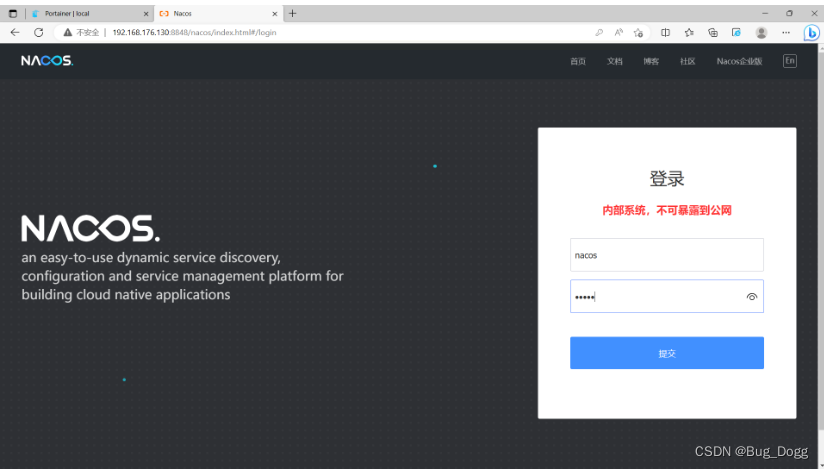The image size is (824, 469).
Task: Click the large NACOS. hero logo
Action: tap(90, 229)
